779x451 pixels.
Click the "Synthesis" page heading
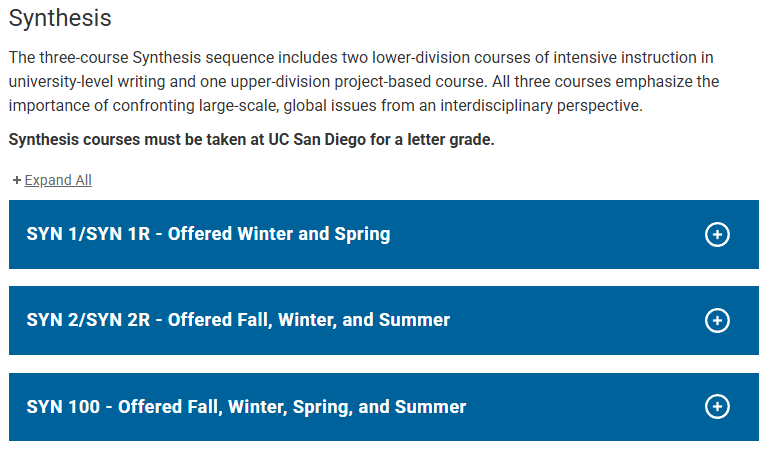coord(60,18)
